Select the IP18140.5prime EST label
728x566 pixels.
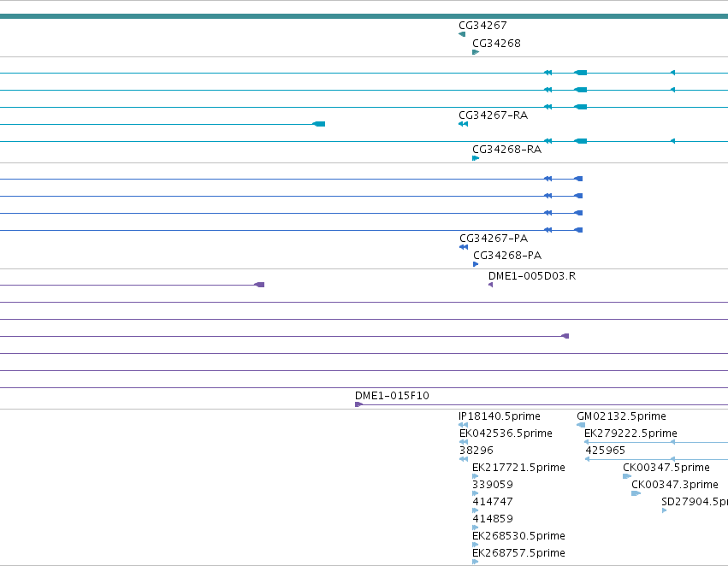tap(499, 416)
